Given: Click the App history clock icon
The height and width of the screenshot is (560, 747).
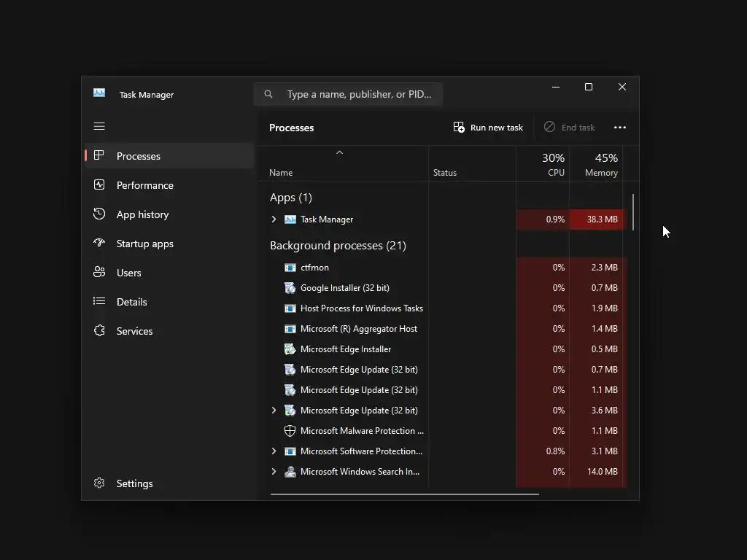Looking at the screenshot, I should tap(99, 214).
